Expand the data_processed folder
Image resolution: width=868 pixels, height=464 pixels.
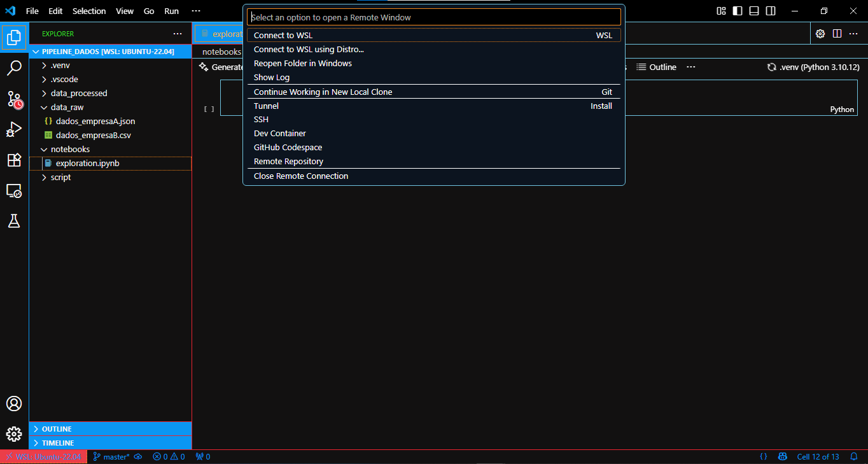click(110, 93)
